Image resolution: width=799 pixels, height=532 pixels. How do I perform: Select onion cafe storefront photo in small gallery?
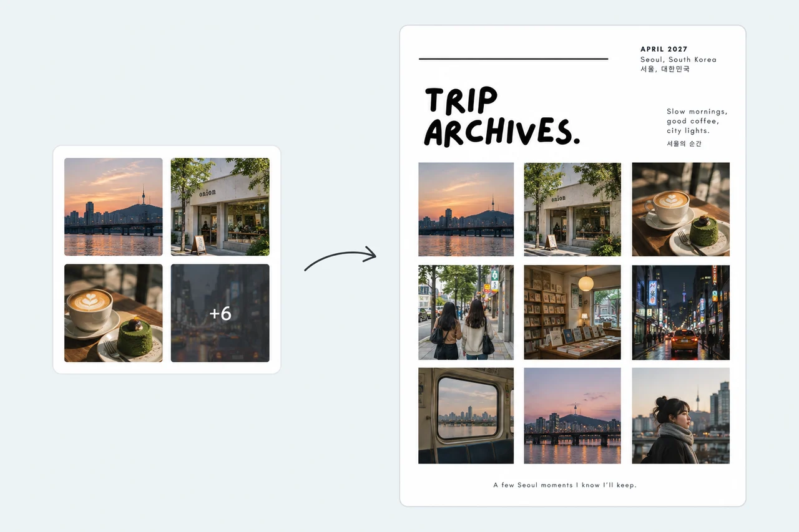point(220,206)
